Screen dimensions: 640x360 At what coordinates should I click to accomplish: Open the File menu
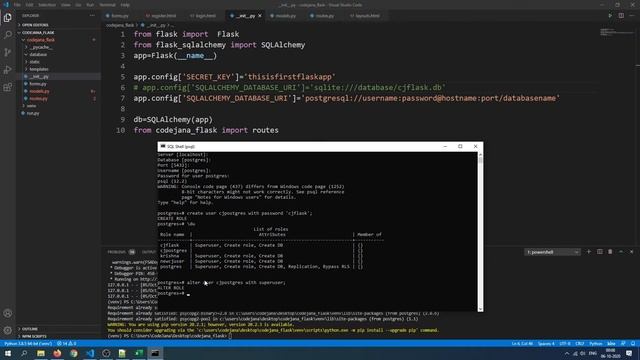17,5
